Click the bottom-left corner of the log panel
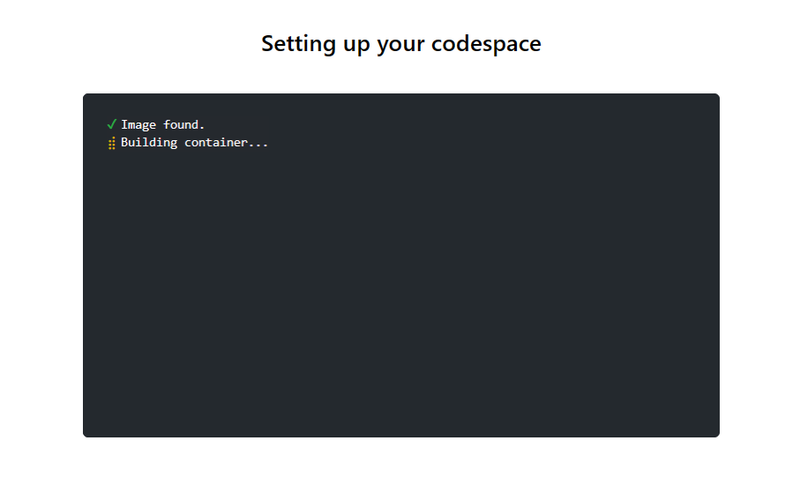Image resolution: width=800 pixels, height=485 pixels. pyautogui.click(x=88, y=432)
